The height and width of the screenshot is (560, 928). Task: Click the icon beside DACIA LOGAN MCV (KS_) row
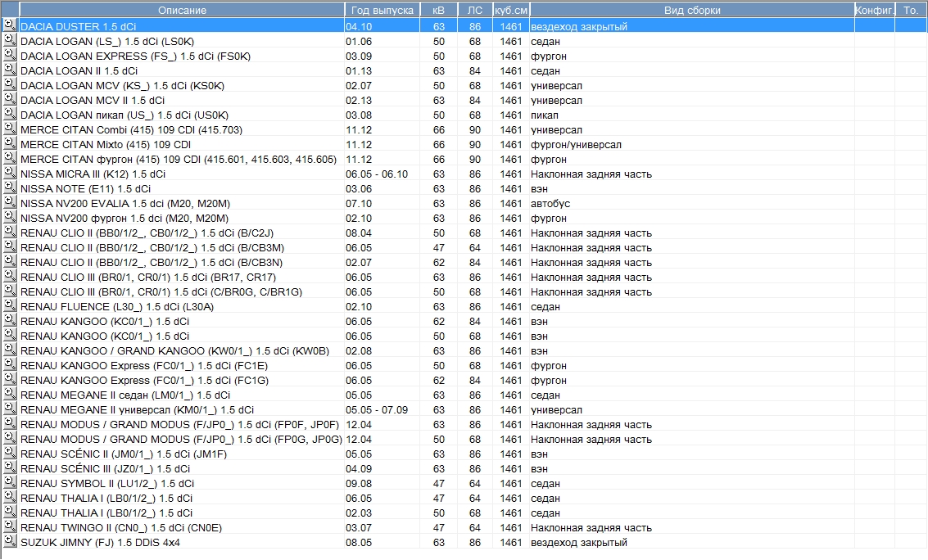(x=10, y=84)
